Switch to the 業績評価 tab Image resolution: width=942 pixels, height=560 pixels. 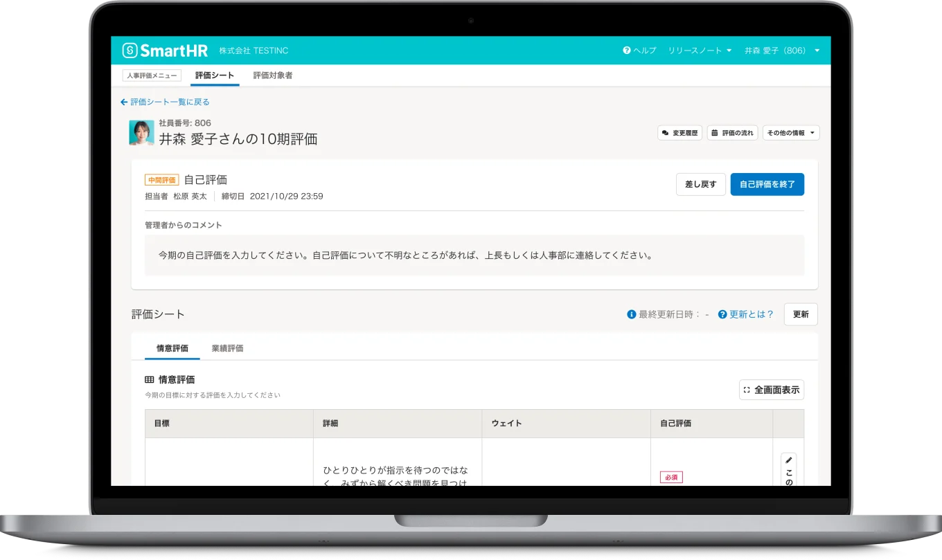click(x=227, y=348)
